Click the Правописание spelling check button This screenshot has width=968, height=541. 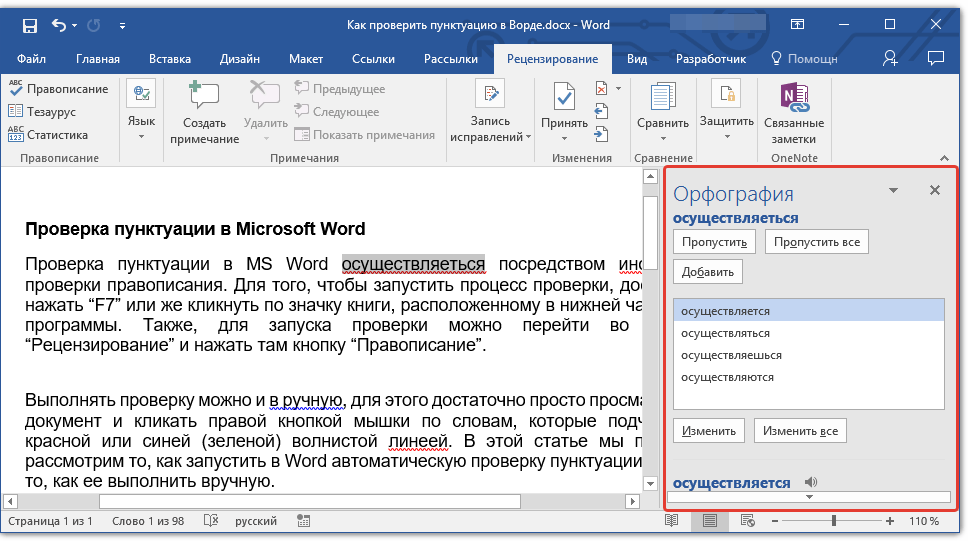click(x=58, y=89)
